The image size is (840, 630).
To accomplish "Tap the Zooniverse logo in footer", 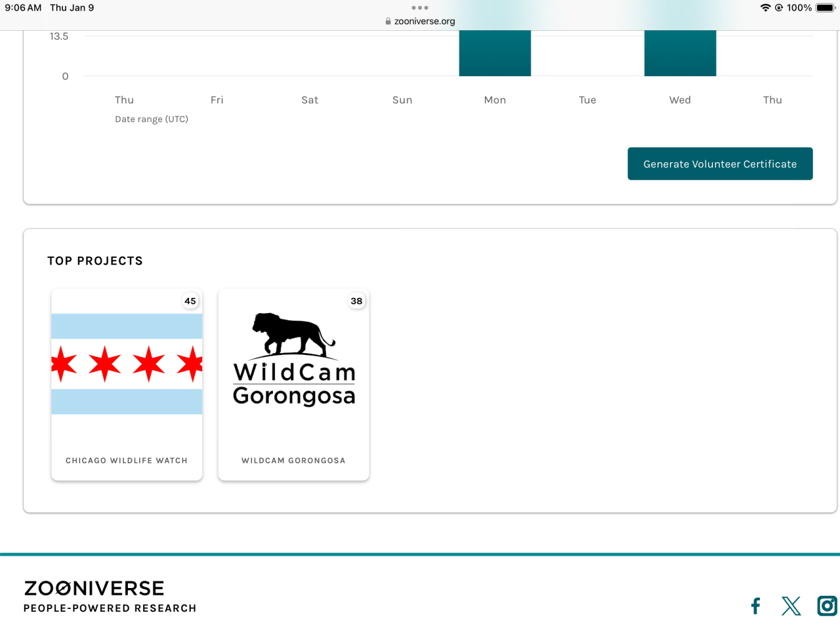I will [94, 588].
